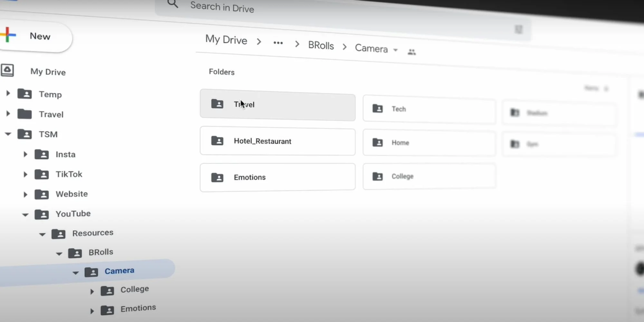This screenshot has height=322, width=644.
Task: Open the Temp folder in sidebar
Action: [x=50, y=94]
